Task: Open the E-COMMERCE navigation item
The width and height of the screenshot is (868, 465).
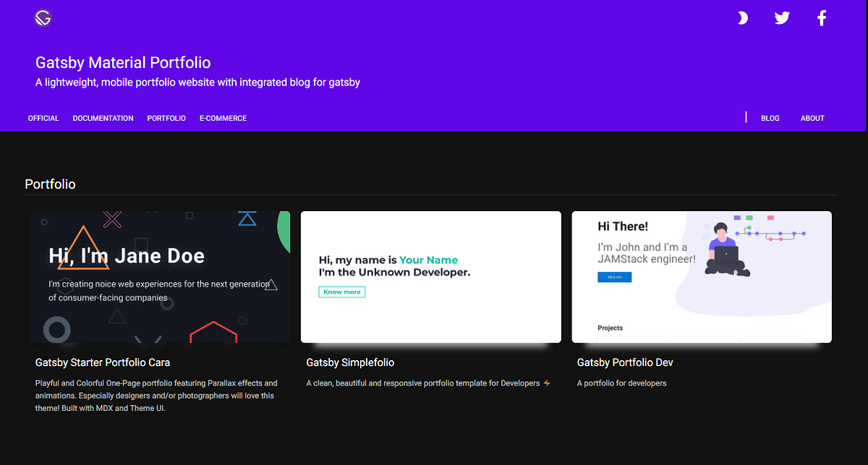Action: 223,118
